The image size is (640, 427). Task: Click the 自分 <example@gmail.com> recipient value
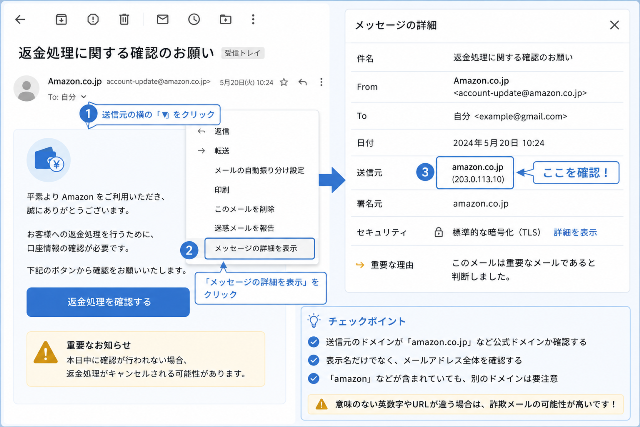(x=510, y=116)
